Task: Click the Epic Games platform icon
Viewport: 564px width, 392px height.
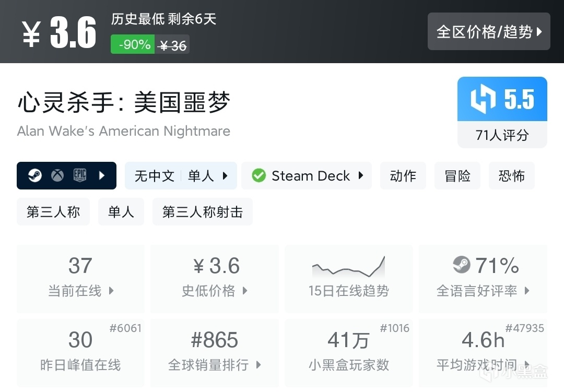Action: (79, 175)
